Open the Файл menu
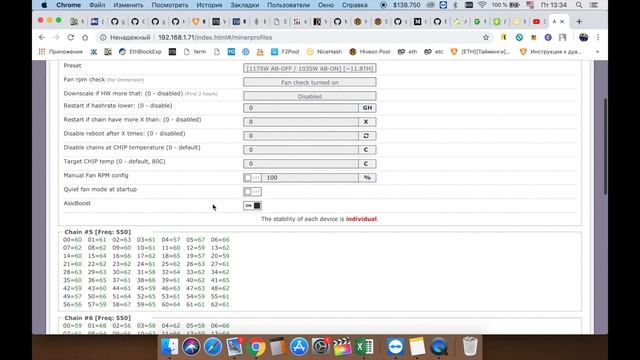 97,5
